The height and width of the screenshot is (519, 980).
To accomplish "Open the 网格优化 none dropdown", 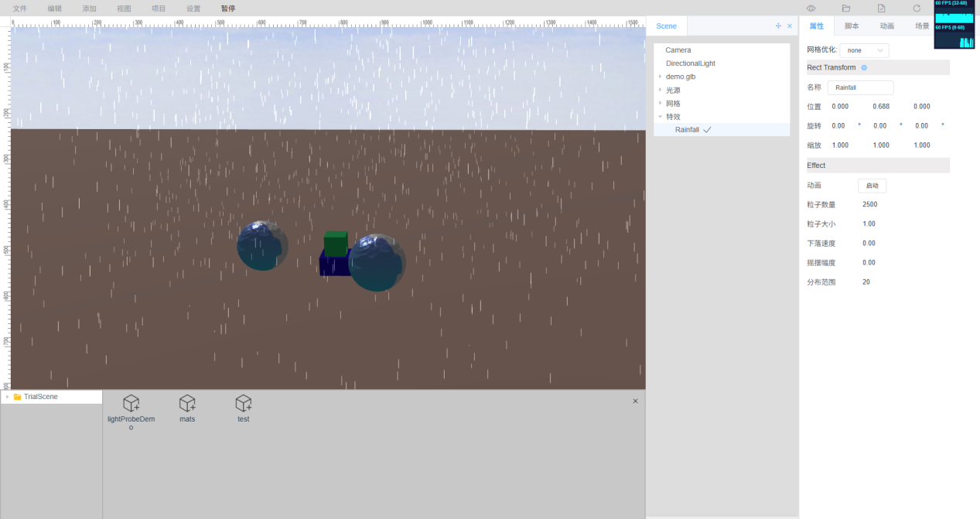I will (864, 50).
